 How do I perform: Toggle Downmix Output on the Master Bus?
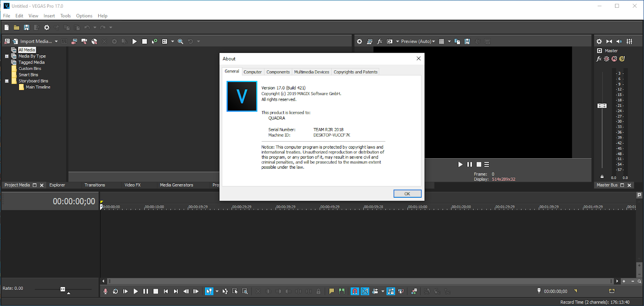[x=609, y=41]
